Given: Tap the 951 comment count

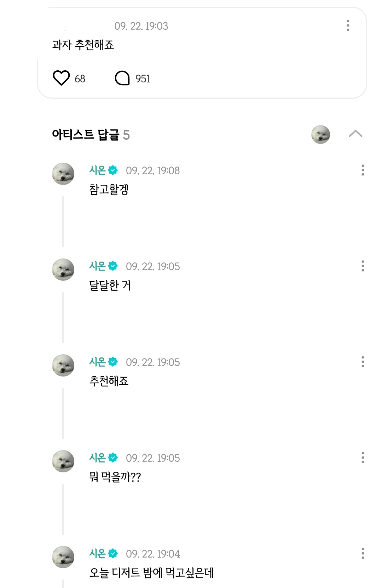Looking at the screenshot, I should tap(143, 78).
